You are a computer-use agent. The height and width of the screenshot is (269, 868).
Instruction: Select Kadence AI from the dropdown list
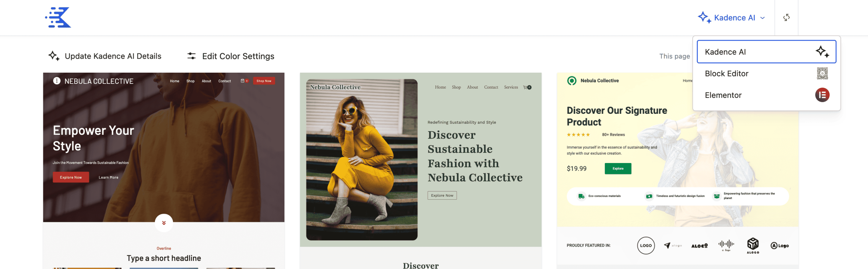tap(766, 52)
